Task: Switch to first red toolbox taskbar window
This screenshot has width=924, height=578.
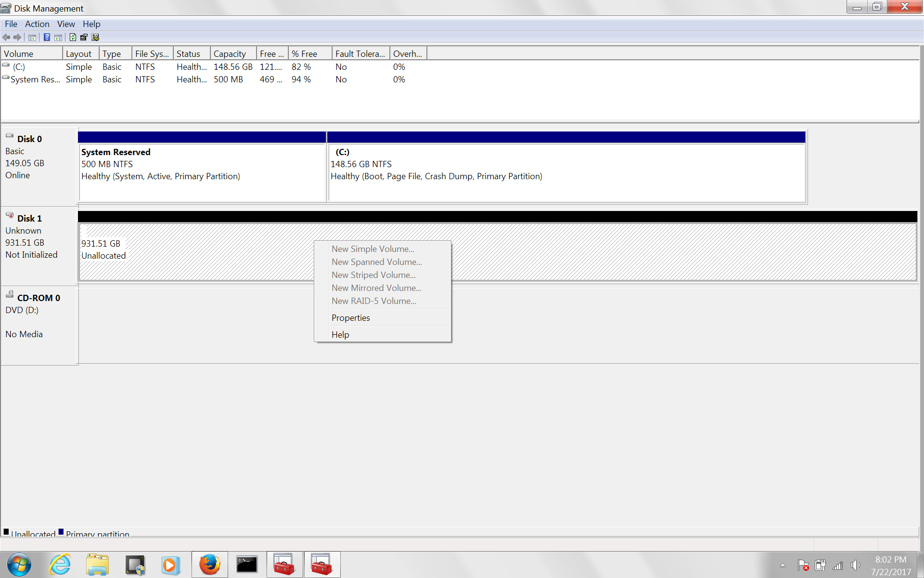Action: point(285,565)
